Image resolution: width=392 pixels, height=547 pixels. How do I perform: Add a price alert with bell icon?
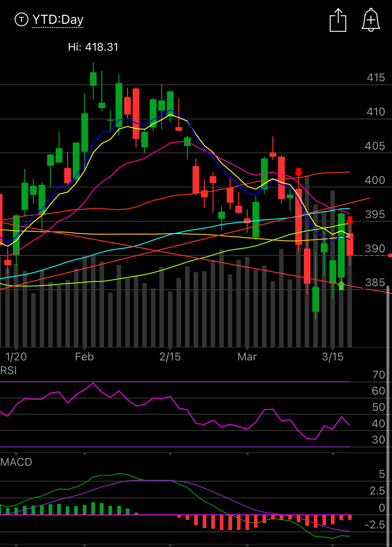[371, 20]
